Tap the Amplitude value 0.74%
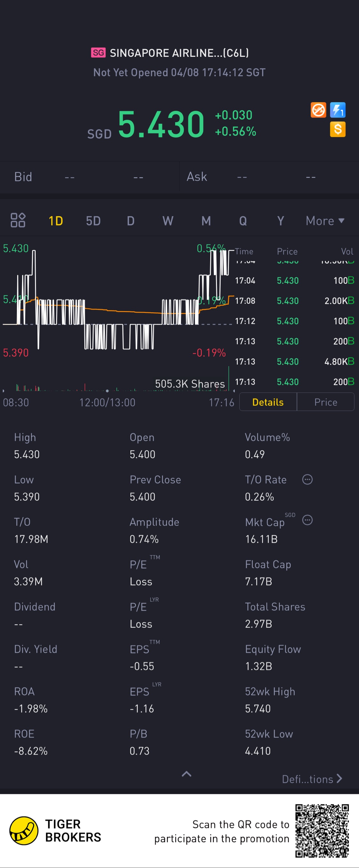The width and height of the screenshot is (359, 868). tap(144, 539)
